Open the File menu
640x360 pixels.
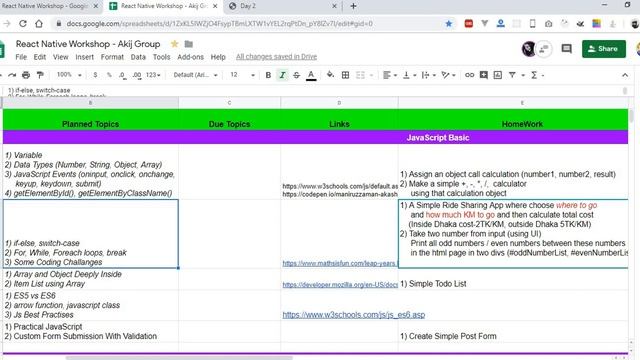[x=21, y=57]
